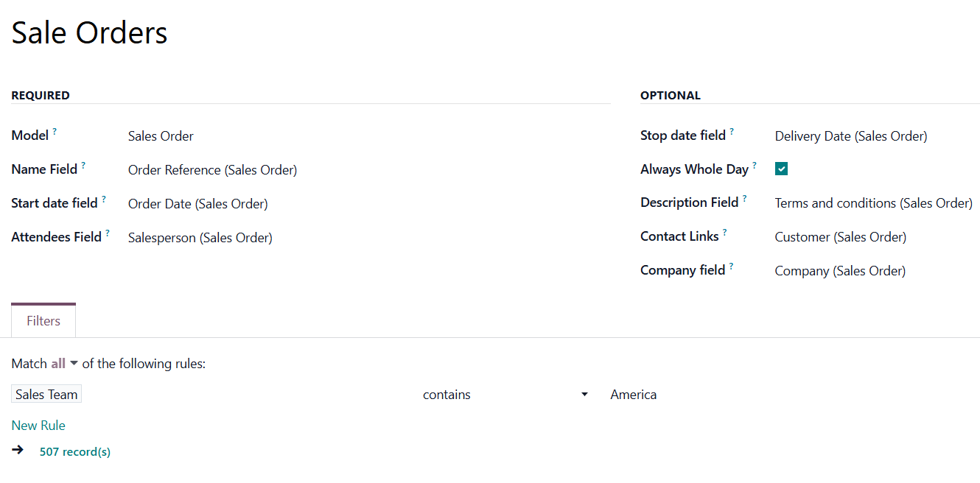Open the Match all dropdown
Viewport: 980px width, 483px height.
tap(64, 364)
